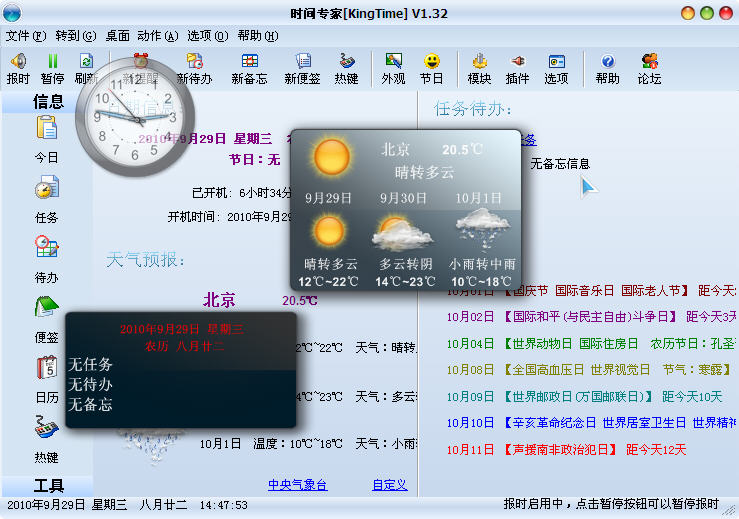Collapse the 信息 sidebar section header
This screenshot has width=739, height=519.
[x=48, y=101]
